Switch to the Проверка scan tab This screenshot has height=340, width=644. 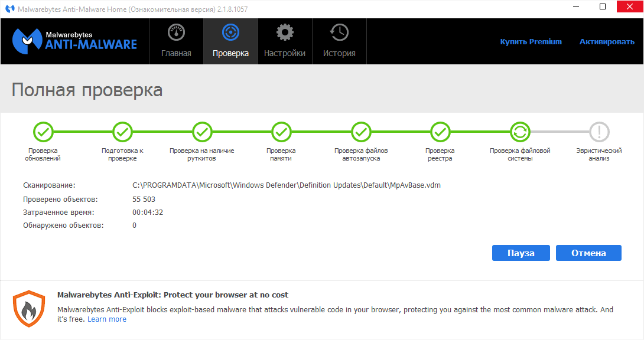tap(230, 41)
